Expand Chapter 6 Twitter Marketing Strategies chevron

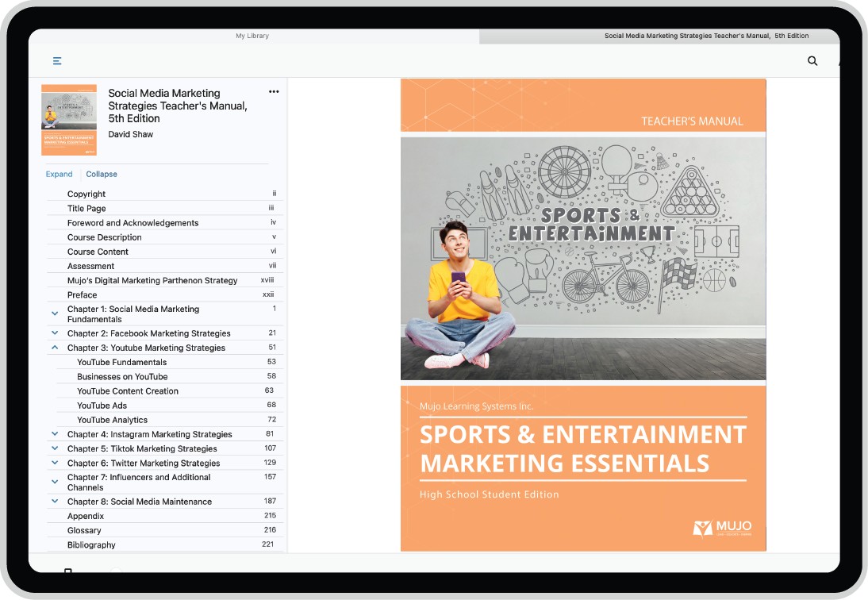point(55,462)
